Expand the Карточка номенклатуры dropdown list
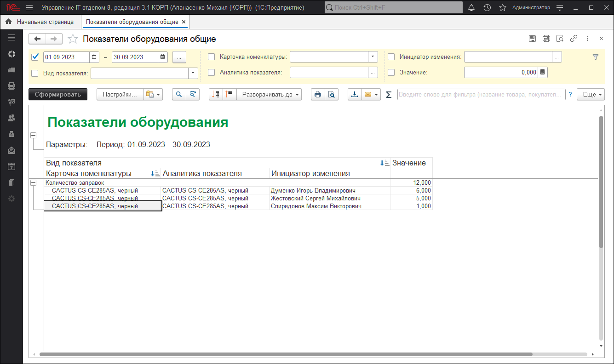 click(373, 57)
